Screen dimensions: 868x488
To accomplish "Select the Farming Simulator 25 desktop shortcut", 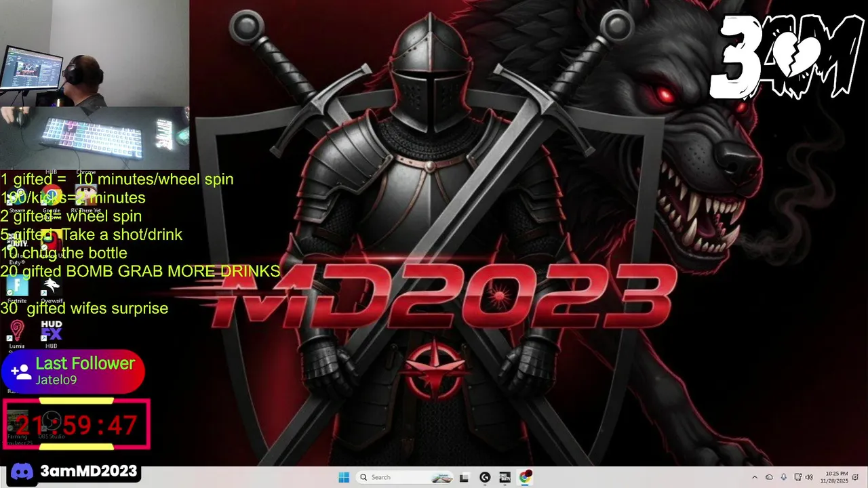I will (18, 427).
